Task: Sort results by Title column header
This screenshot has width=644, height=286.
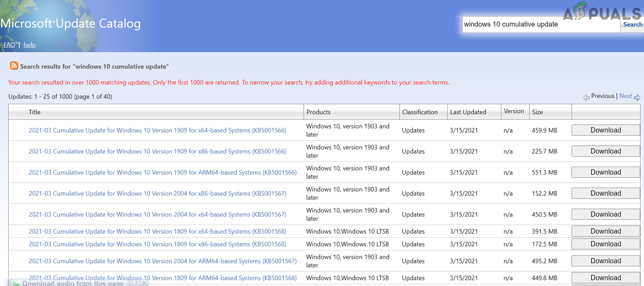Action: (x=34, y=112)
